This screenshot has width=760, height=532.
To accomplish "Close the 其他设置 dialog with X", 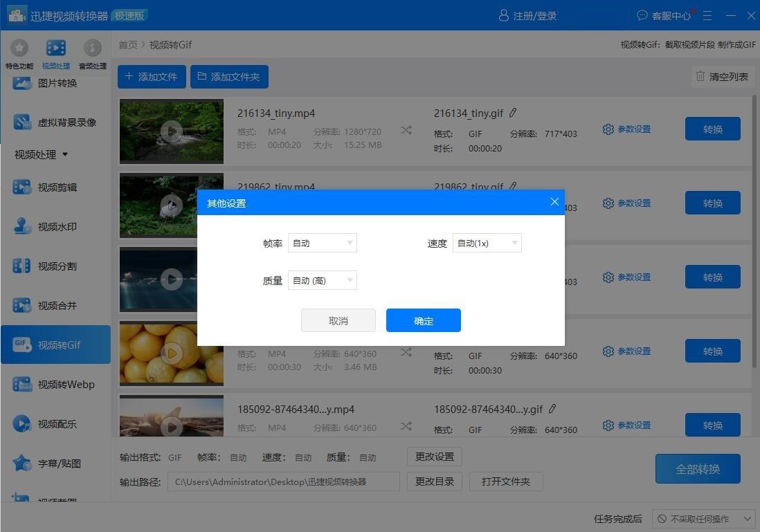I will [x=554, y=202].
